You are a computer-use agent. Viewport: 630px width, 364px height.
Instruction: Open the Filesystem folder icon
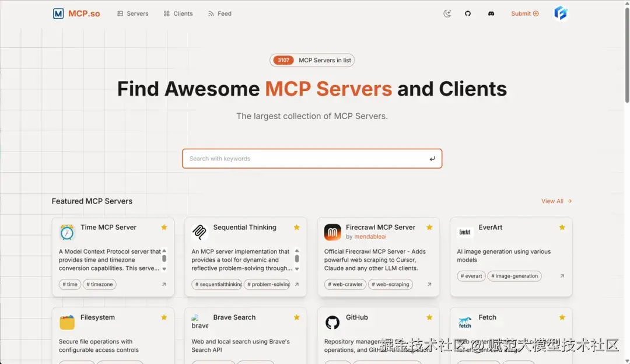[x=67, y=322]
